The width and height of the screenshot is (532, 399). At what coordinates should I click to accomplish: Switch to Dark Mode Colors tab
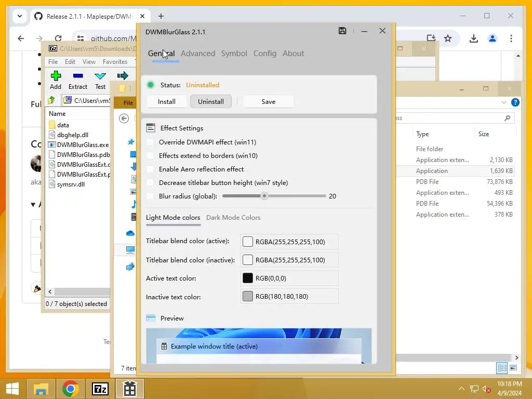click(x=233, y=218)
